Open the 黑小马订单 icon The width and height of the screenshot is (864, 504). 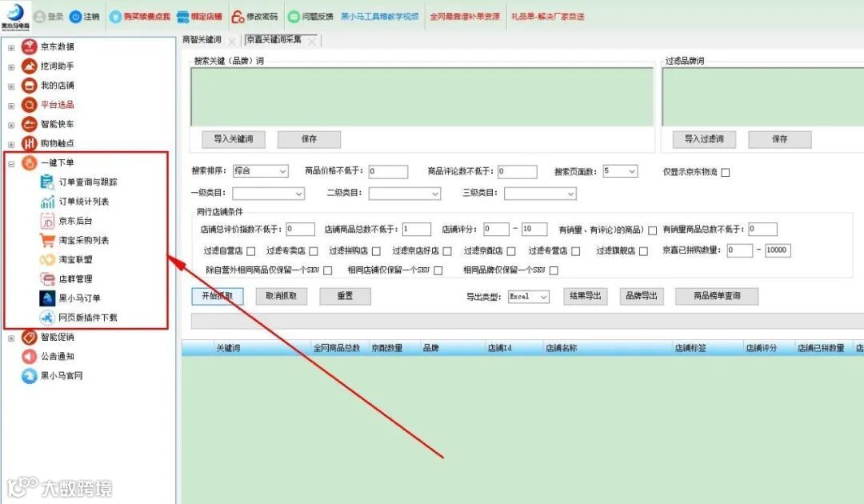47,298
